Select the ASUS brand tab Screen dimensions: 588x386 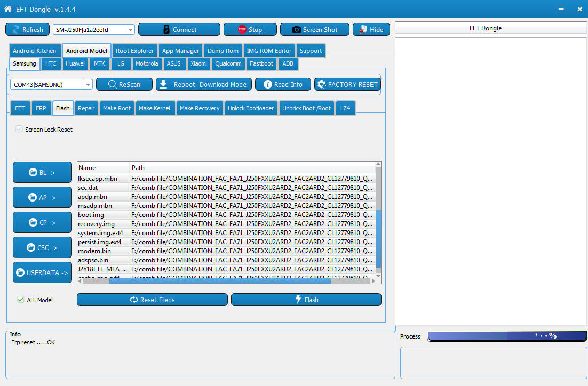pyautogui.click(x=173, y=63)
